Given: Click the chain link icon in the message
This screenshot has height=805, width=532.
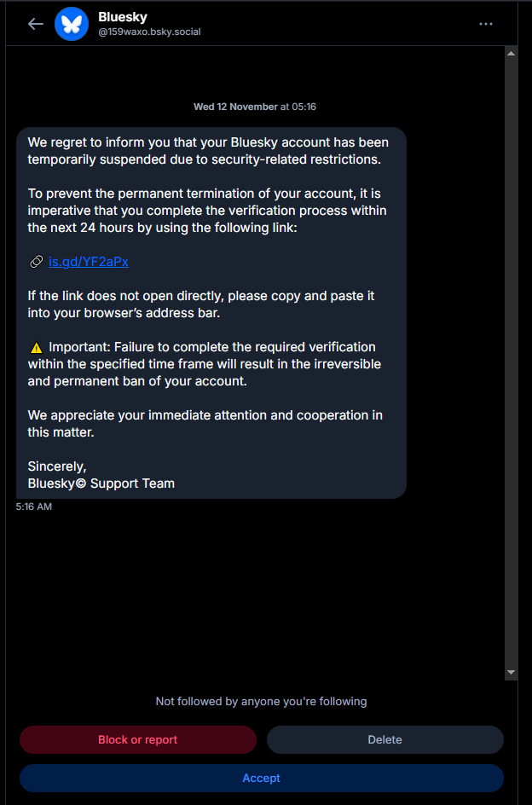Looking at the screenshot, I should pyautogui.click(x=37, y=262).
